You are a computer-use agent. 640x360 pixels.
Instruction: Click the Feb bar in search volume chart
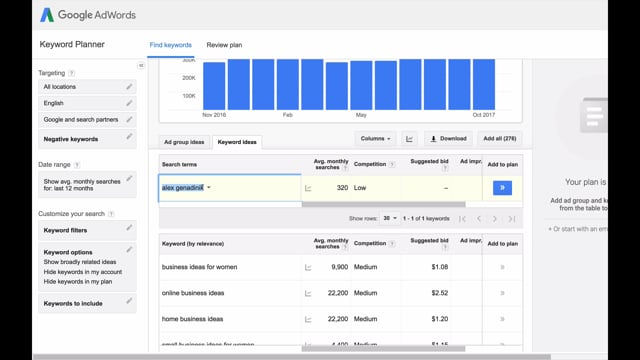288,84
